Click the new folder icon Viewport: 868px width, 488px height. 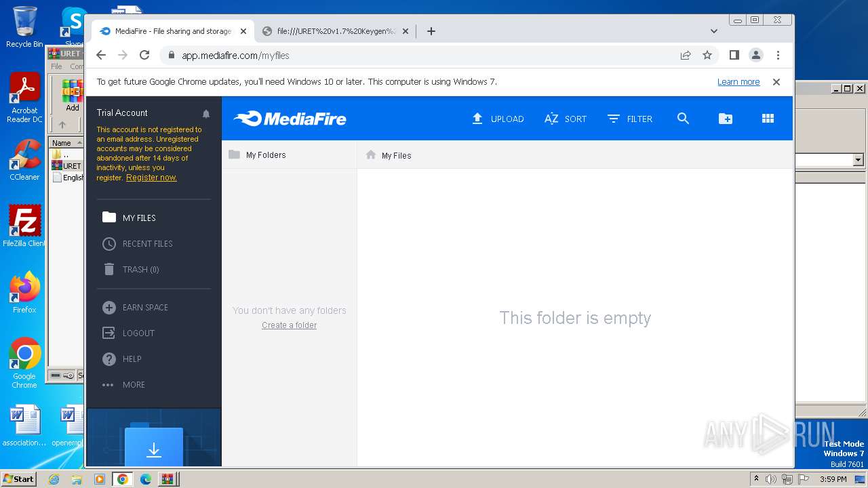725,119
